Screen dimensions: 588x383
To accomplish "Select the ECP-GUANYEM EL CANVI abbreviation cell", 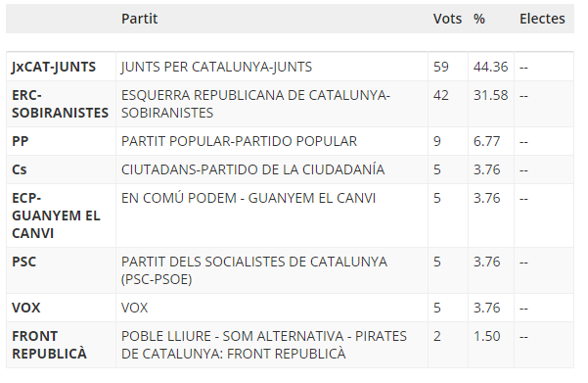I will pos(61,215).
